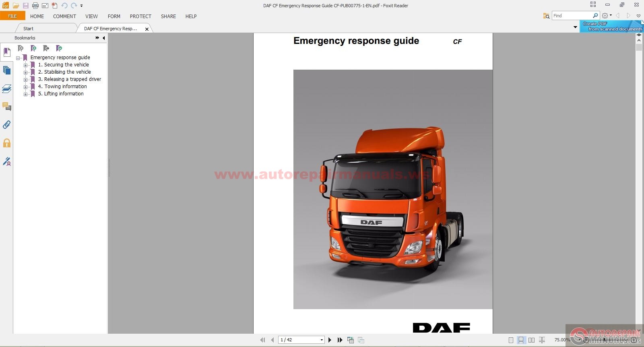Open the quick access toolbar customize arrow
This screenshot has height=347, width=644.
81,6
